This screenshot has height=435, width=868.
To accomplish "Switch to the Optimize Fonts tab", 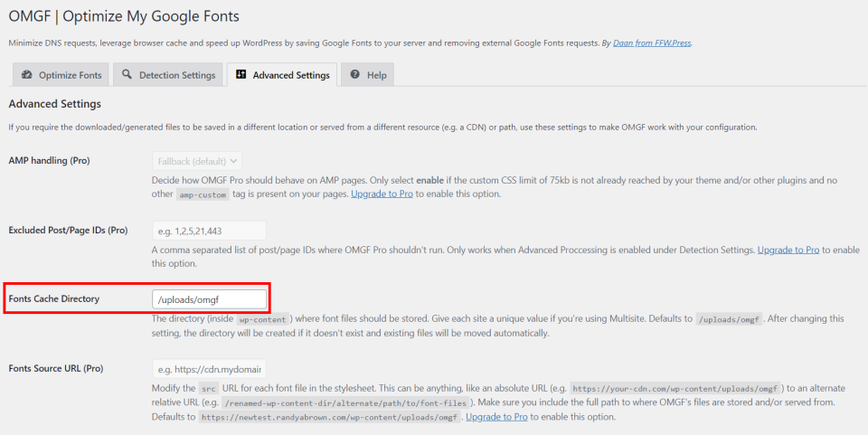I will pyautogui.click(x=60, y=75).
